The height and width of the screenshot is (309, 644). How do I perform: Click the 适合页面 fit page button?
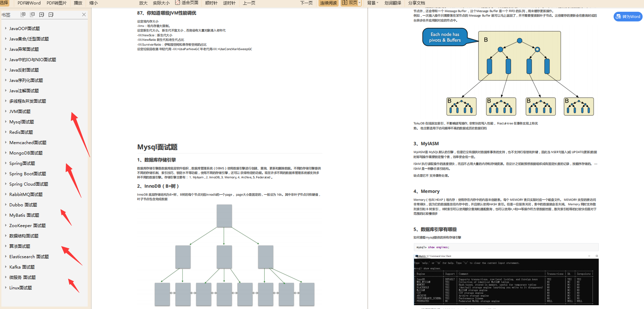coord(187,3)
